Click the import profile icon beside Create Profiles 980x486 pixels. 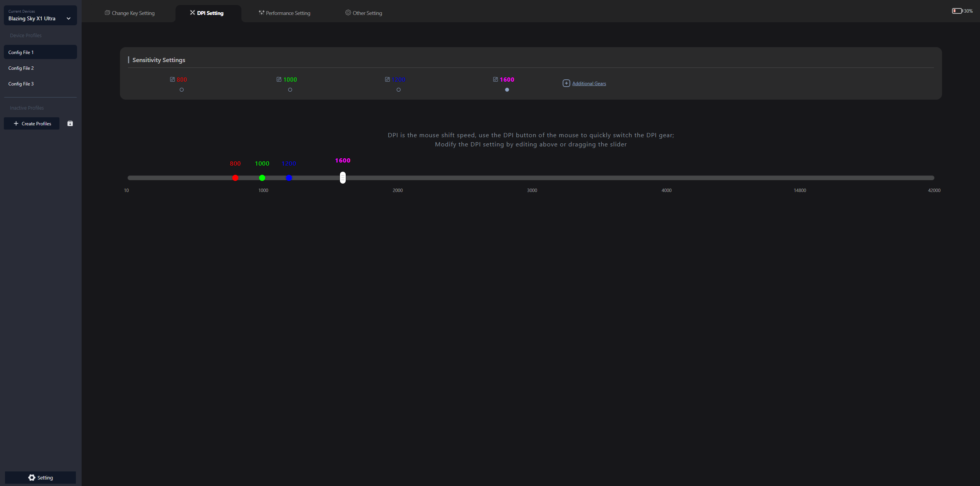point(70,123)
